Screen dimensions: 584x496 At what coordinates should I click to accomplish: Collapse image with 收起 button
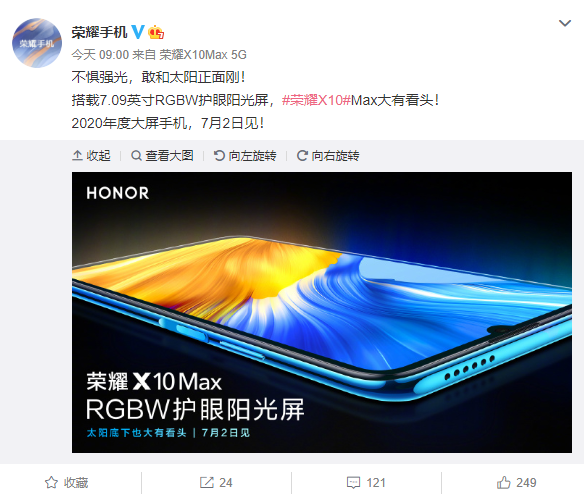pyautogui.click(x=92, y=156)
